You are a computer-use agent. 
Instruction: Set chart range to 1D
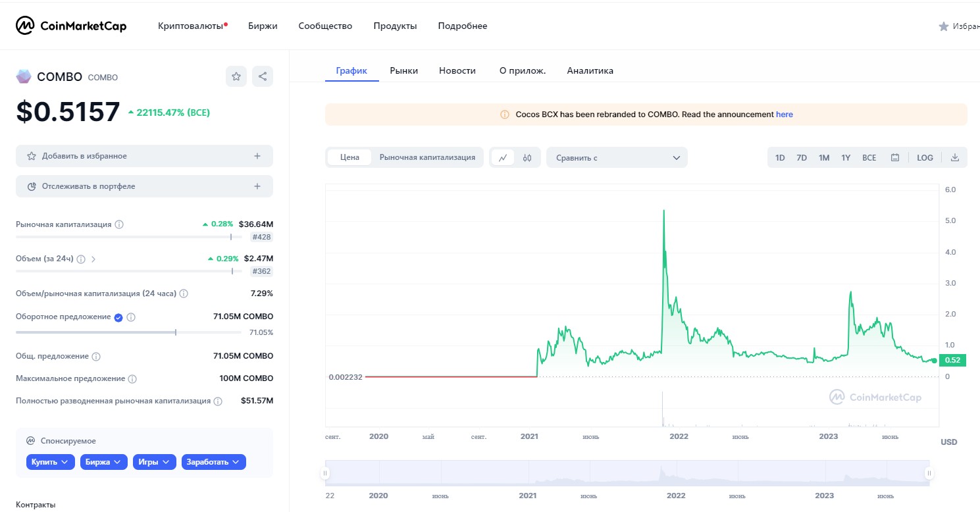click(780, 158)
